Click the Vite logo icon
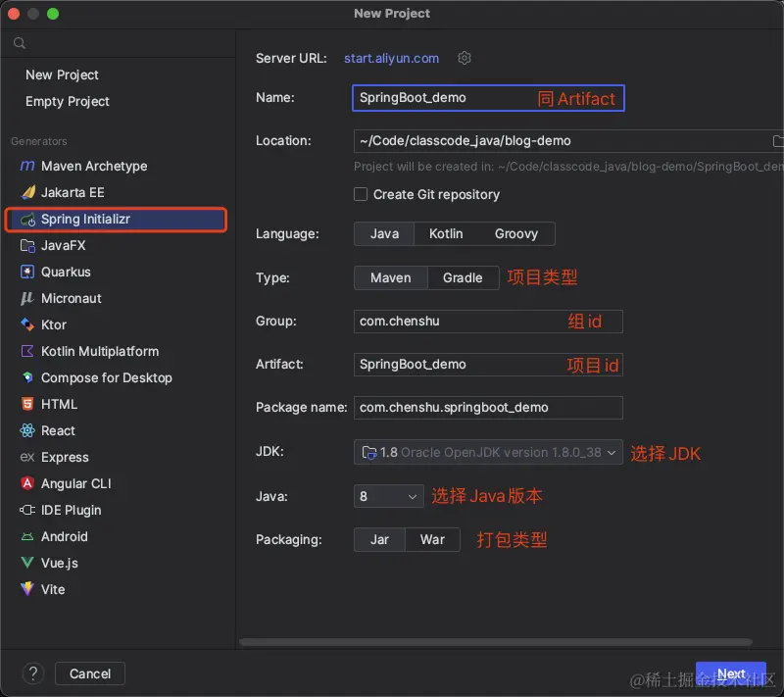 27,589
